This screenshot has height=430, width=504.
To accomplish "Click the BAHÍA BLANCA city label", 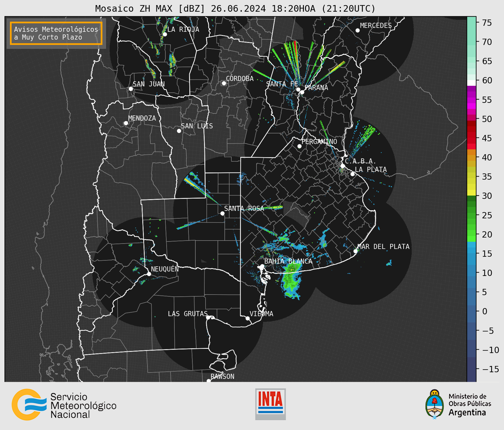I will 288,261.
